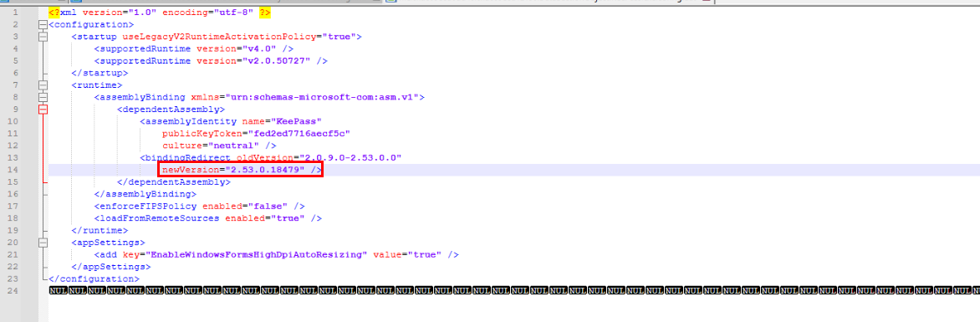
Task: Click the opening <appSettings> tag
Action: (x=108, y=243)
